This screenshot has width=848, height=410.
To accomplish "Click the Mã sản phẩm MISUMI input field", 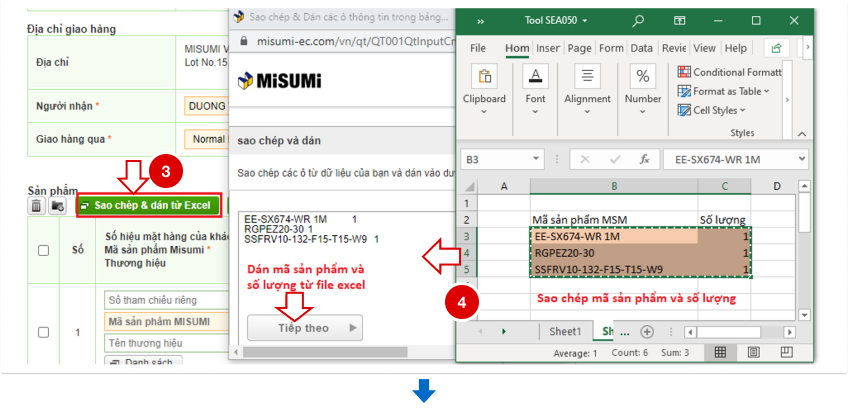I will click(165, 321).
